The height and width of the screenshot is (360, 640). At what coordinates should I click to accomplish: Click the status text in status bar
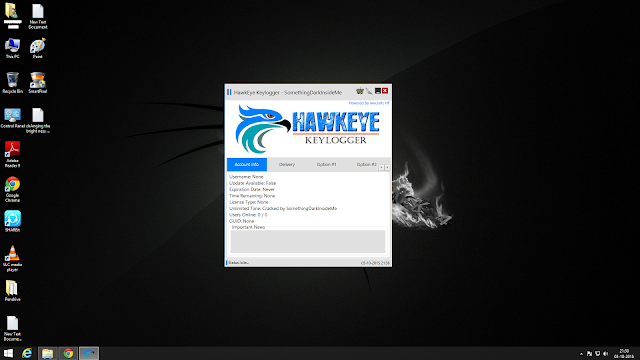click(x=238, y=263)
